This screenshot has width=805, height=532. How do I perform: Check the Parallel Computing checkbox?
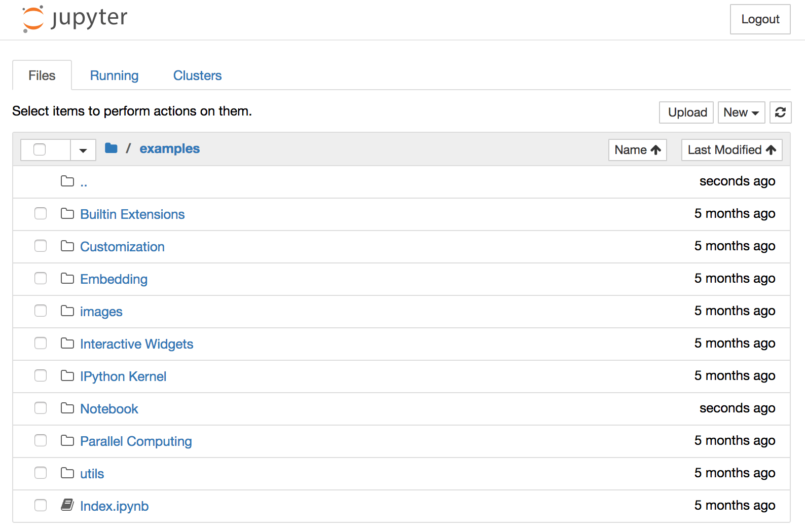(41, 440)
